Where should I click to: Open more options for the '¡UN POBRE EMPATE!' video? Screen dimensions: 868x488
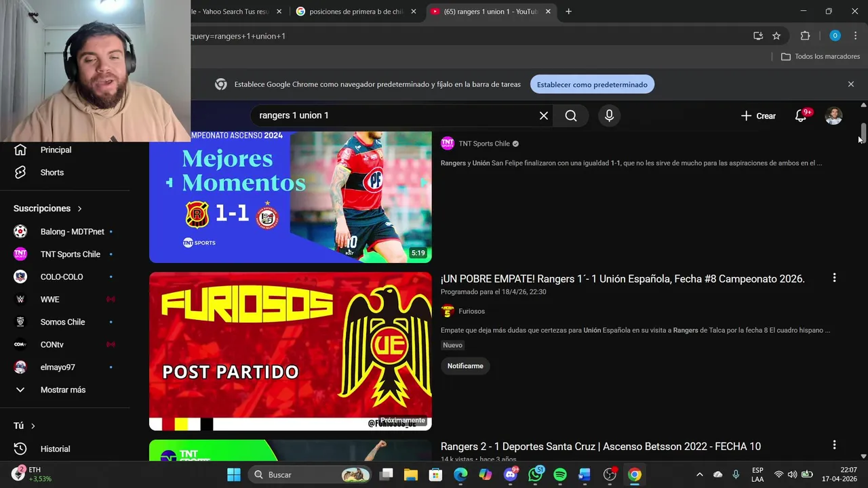coord(834,278)
